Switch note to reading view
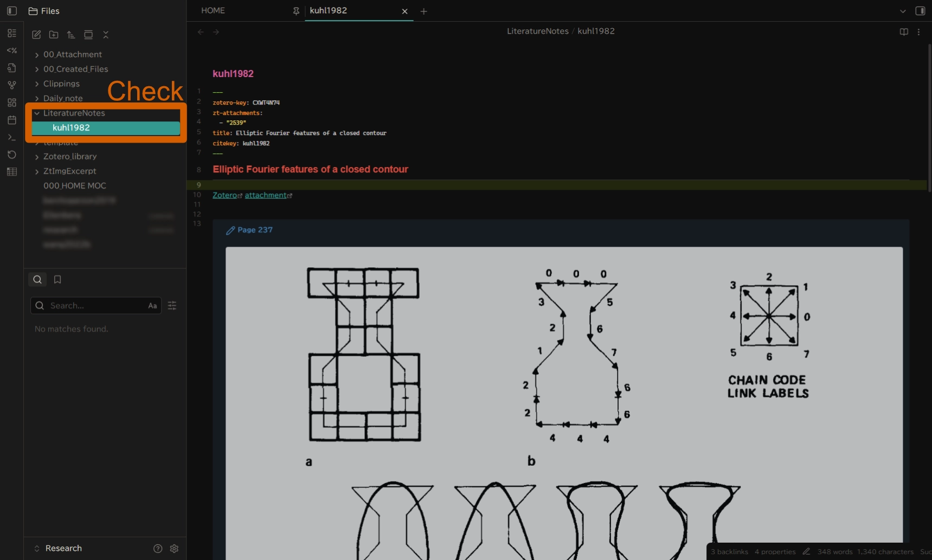932x560 pixels. click(904, 32)
